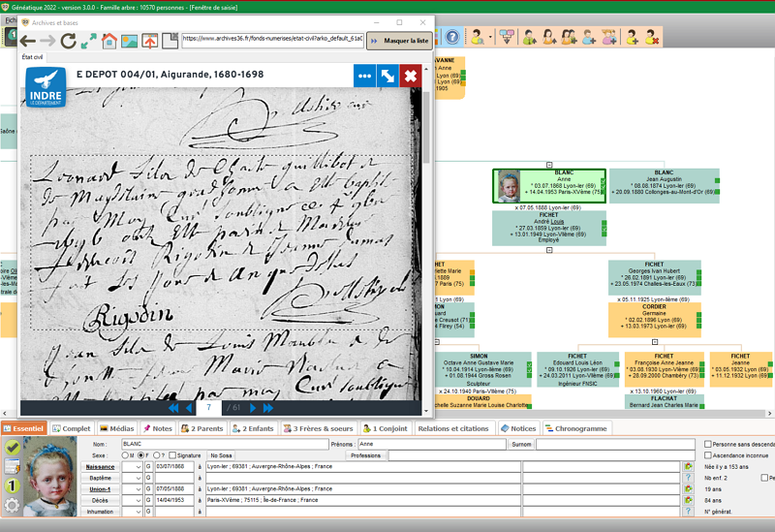775x532 pixels.
Task: Switch to the Médias tab
Action: [117, 428]
